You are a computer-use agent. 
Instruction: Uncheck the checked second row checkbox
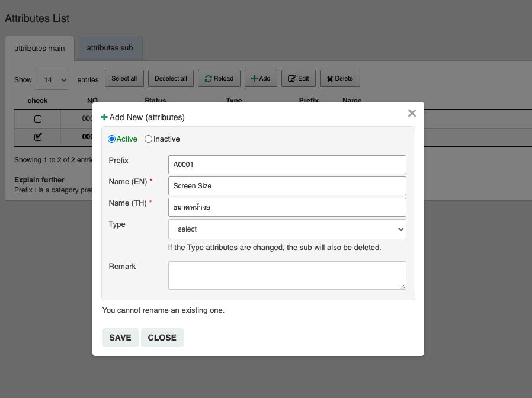pos(38,137)
